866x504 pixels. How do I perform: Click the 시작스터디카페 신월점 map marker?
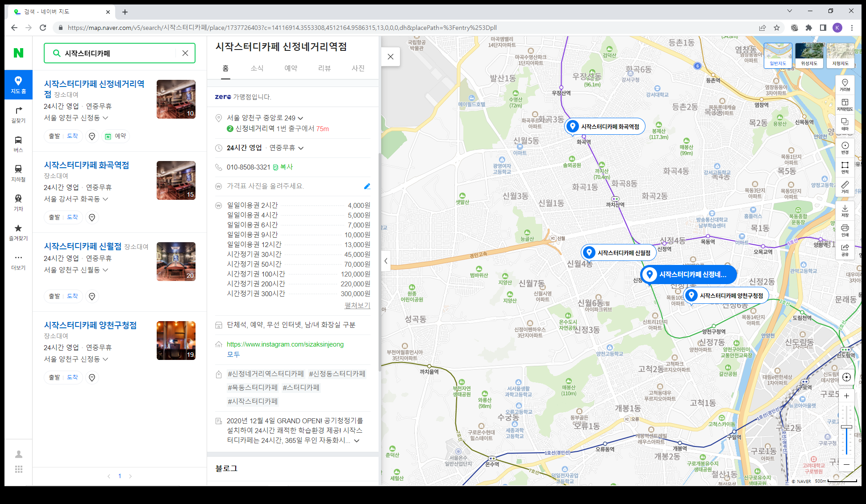pyautogui.click(x=619, y=253)
